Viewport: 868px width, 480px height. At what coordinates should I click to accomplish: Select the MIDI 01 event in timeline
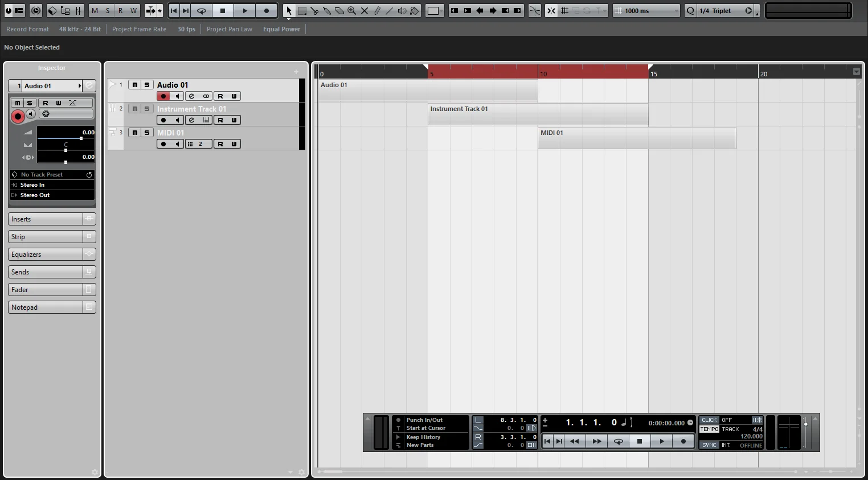tap(637, 138)
